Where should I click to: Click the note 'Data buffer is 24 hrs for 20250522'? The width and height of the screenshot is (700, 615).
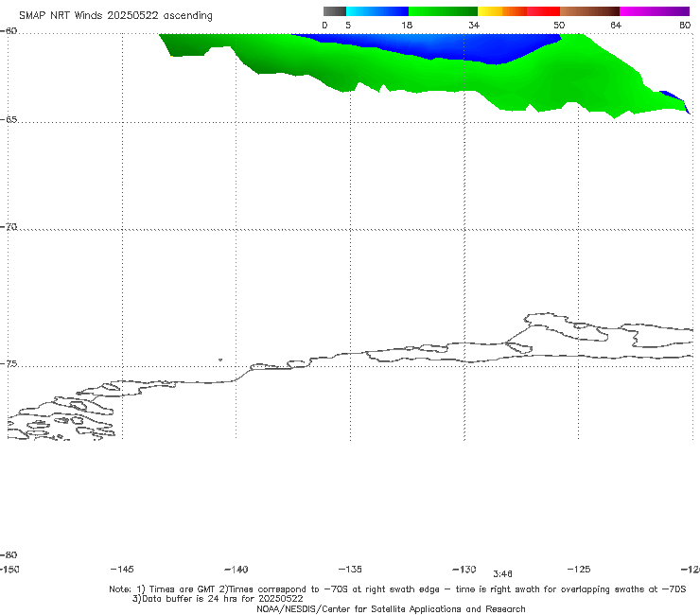pos(218,599)
